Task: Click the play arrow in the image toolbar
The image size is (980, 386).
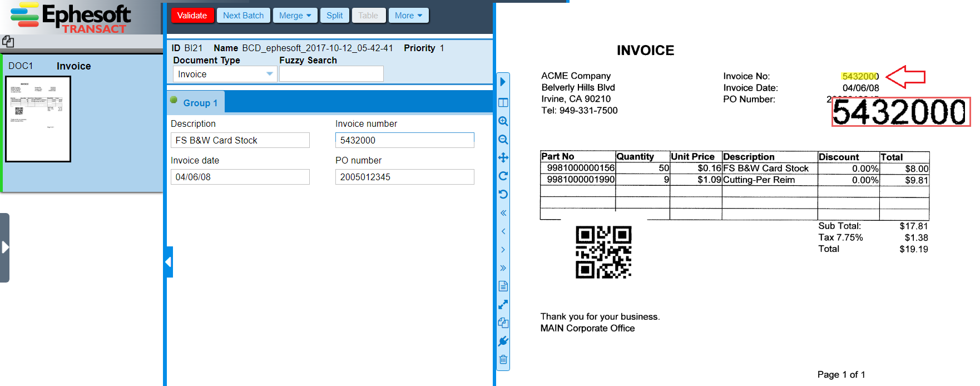Action: pyautogui.click(x=503, y=82)
